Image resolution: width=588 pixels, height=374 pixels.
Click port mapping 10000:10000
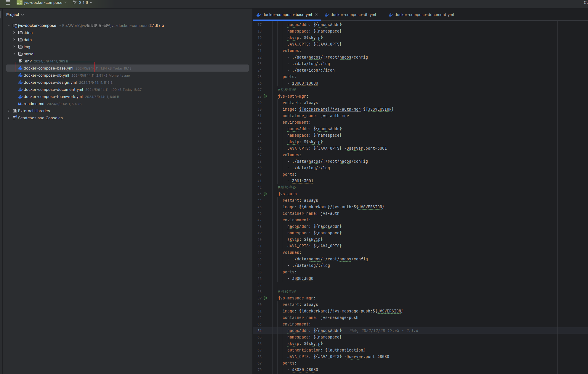[x=305, y=83]
